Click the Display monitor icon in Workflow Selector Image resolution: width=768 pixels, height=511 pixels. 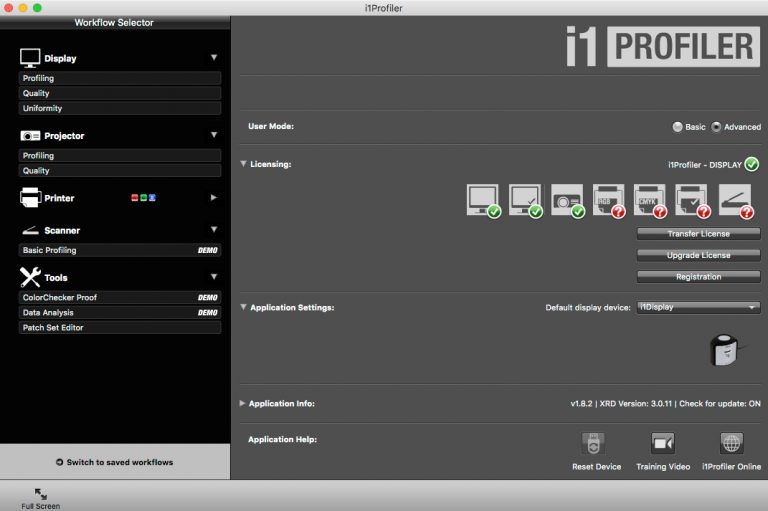pyautogui.click(x=30, y=58)
